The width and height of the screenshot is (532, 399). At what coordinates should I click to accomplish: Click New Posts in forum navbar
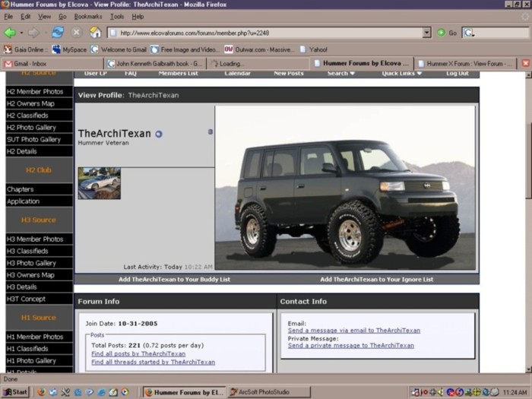[289, 74]
